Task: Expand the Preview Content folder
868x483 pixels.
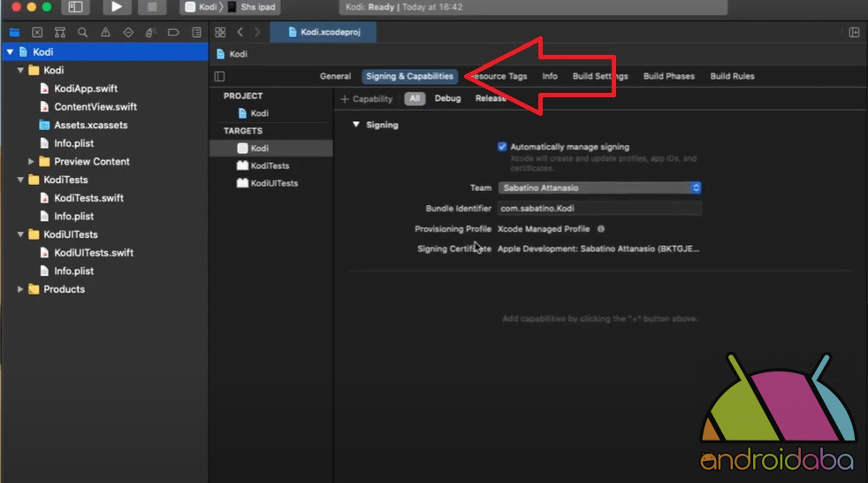Action: [31, 161]
